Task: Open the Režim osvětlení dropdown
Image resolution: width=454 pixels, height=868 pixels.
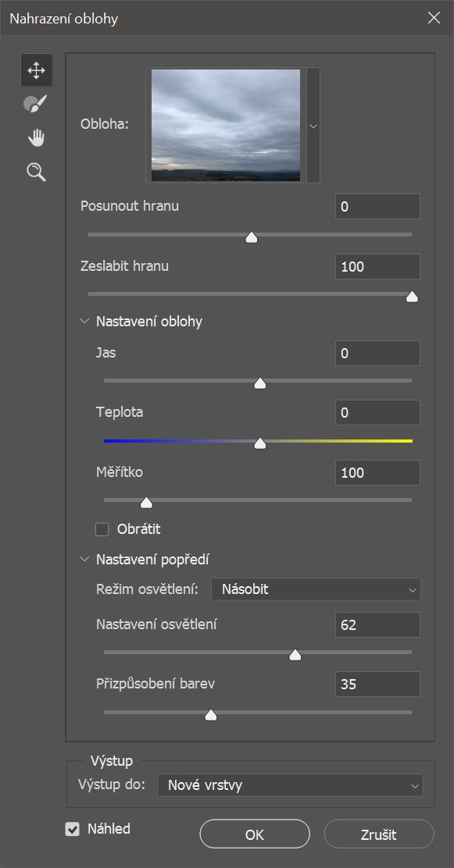Action: 316,589
